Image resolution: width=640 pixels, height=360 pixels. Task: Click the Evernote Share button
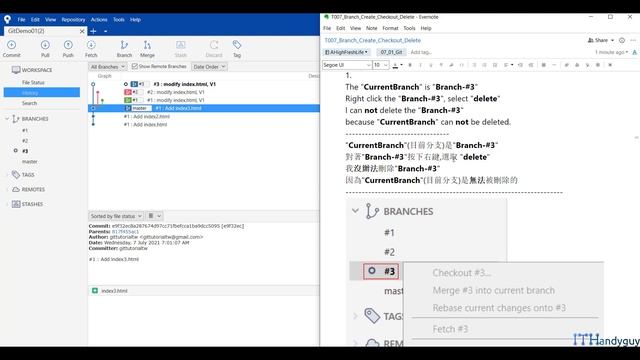(598, 40)
